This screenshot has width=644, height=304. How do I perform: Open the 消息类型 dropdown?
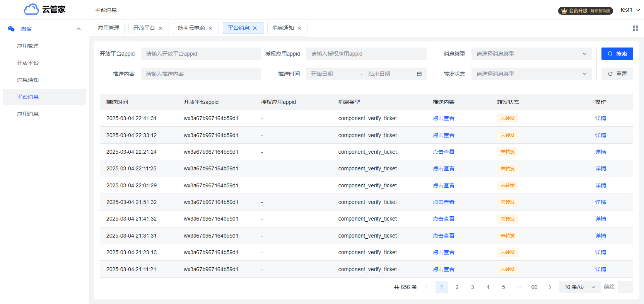click(531, 54)
